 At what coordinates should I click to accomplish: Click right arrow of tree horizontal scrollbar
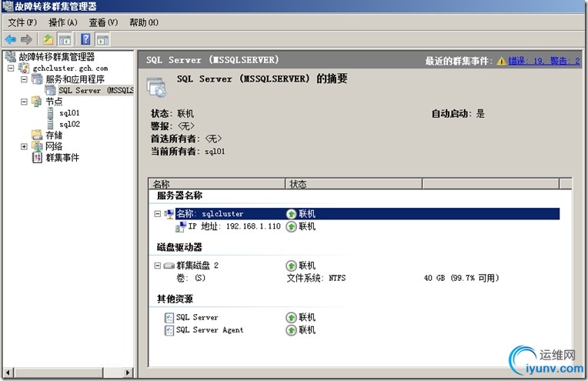pyautogui.click(x=128, y=373)
